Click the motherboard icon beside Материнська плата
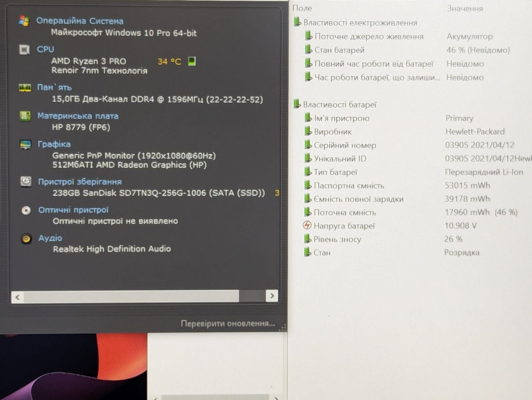This screenshot has width=532, height=400. (x=25, y=116)
